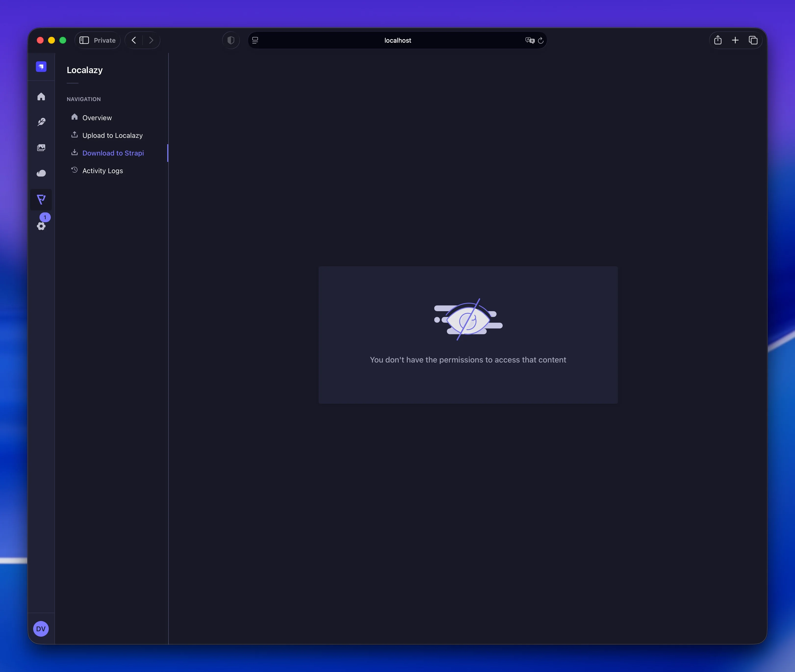Viewport: 795px width, 672px height.
Task: Click the page reader icon
Action: [x=255, y=40]
